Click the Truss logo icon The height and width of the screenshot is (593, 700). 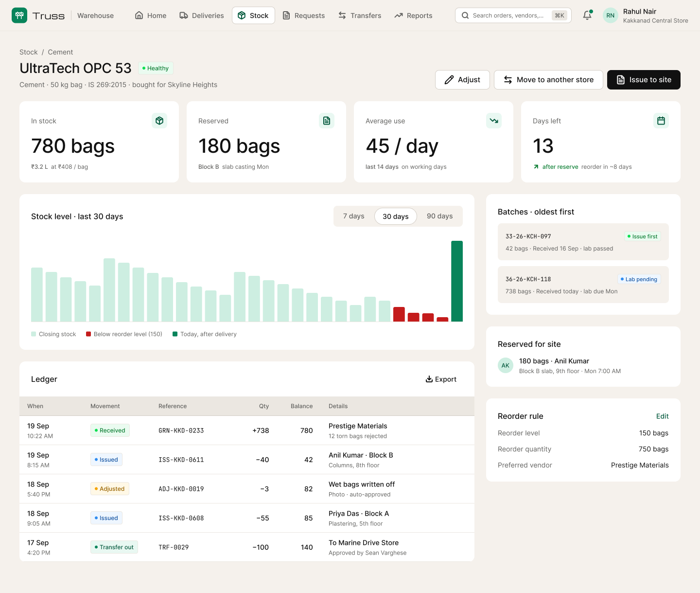(x=19, y=16)
